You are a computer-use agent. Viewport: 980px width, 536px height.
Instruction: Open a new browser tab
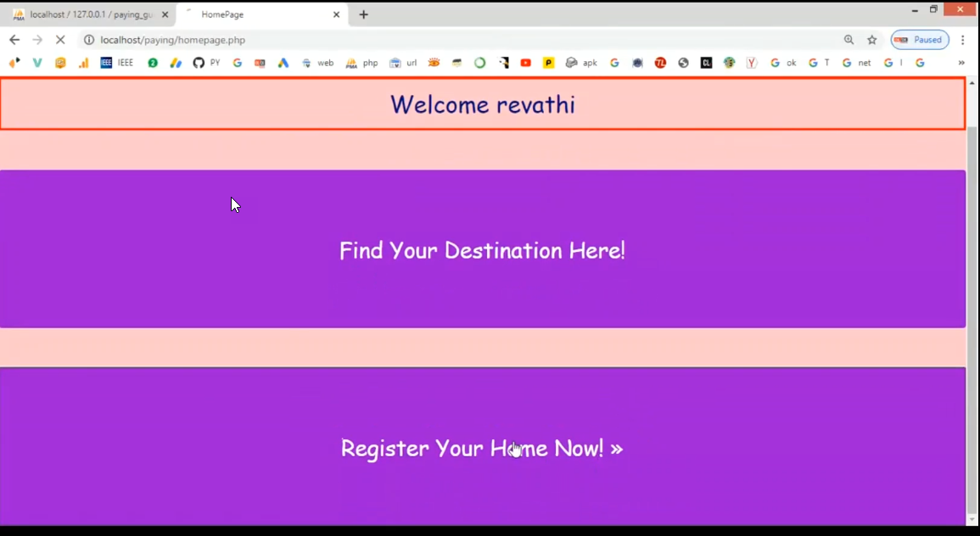(x=363, y=14)
